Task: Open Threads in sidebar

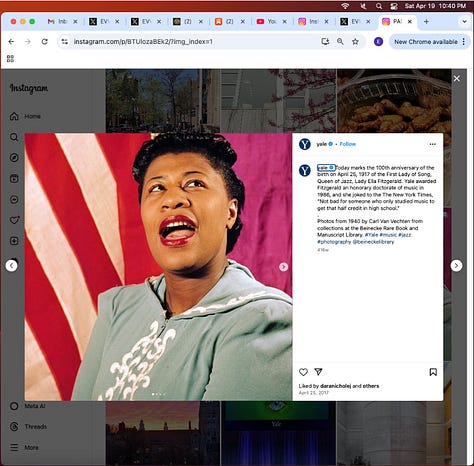Action: click(28, 427)
